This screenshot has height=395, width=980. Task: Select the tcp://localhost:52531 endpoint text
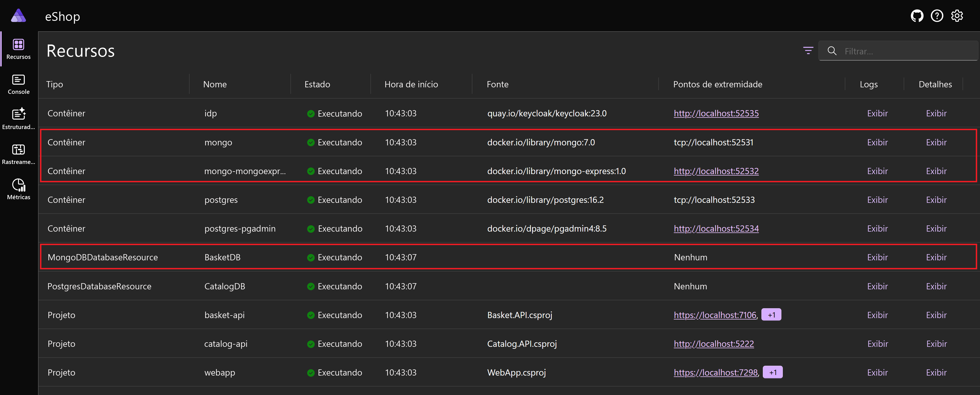click(713, 142)
